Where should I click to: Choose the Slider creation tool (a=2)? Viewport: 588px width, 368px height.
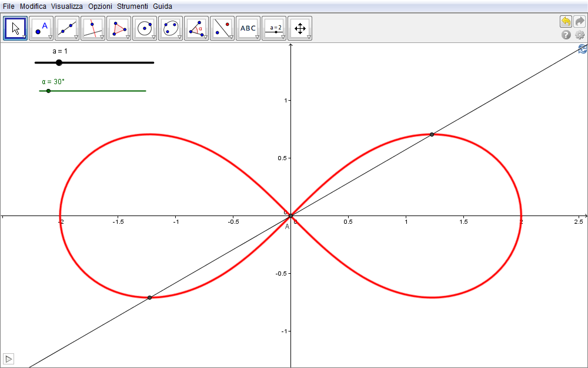click(274, 28)
